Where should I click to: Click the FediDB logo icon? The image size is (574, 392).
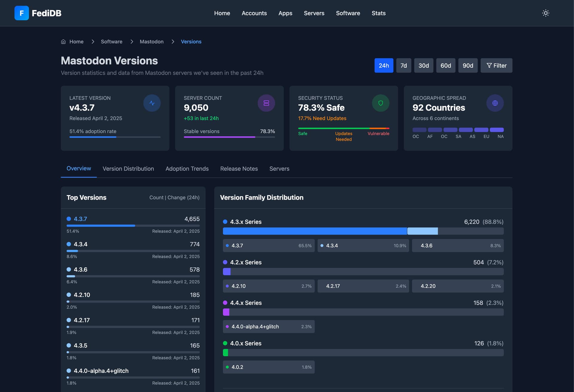coord(22,13)
